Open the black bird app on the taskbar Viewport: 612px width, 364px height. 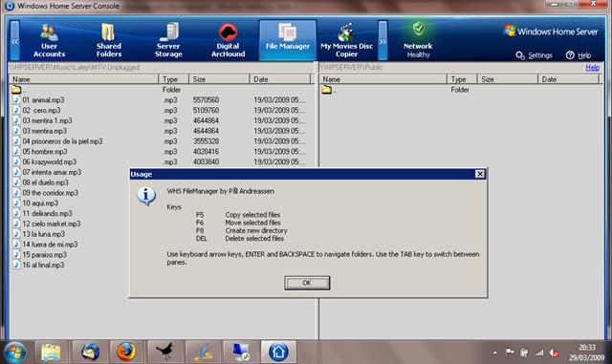pyautogui.click(x=164, y=353)
